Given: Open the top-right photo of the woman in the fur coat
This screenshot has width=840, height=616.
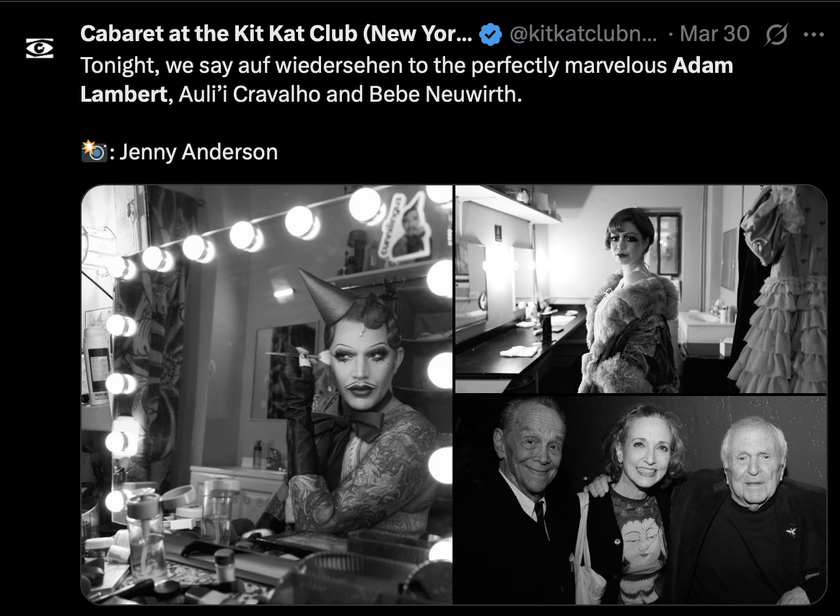Looking at the screenshot, I should (x=641, y=289).
